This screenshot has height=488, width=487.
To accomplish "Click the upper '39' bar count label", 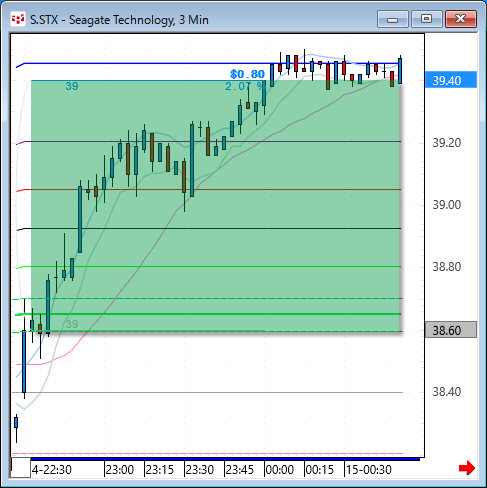I will (x=72, y=86).
